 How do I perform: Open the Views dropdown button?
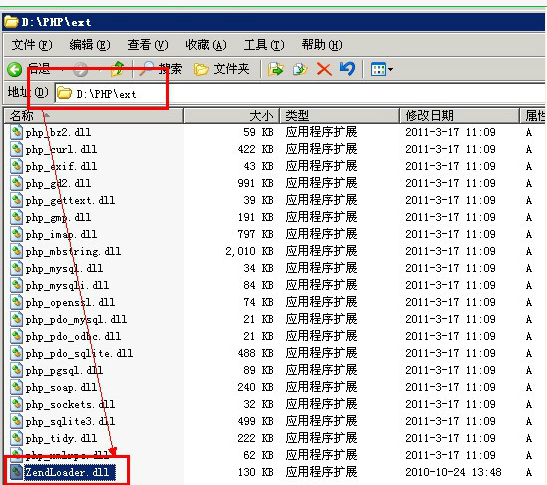tap(382, 69)
